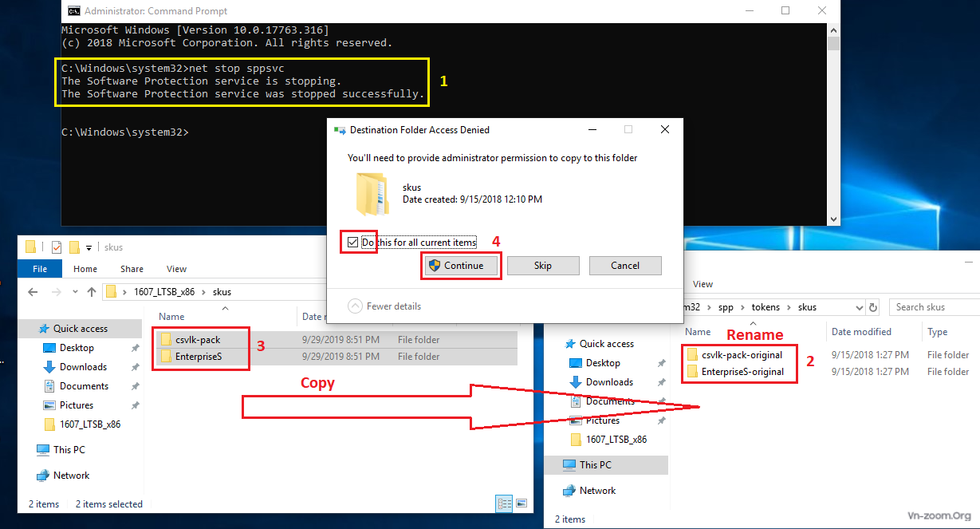
Task: Click the Command Prompt scrollbar down arrow
Action: tap(833, 219)
